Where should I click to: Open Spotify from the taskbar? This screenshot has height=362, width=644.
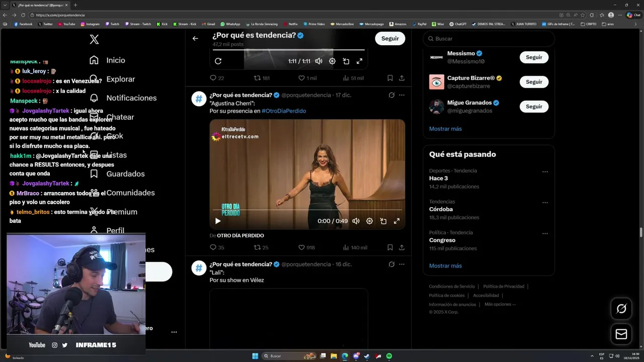pos(389,356)
